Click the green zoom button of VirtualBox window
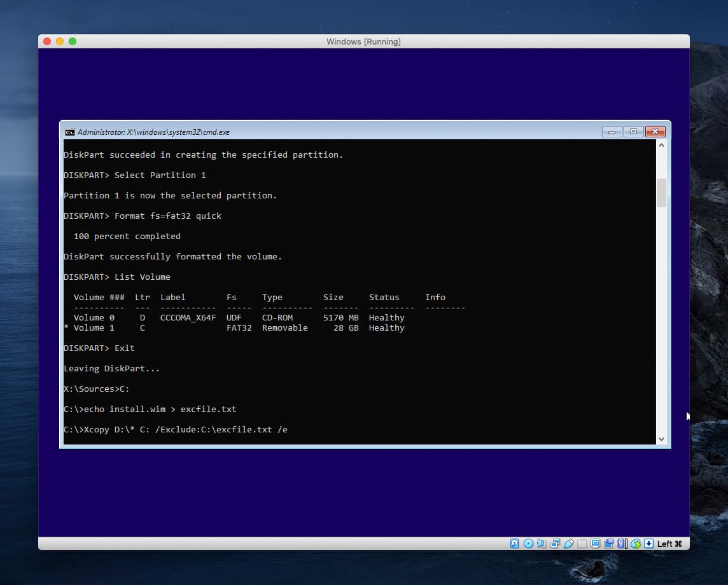Screen dimensions: 728x585 click(73, 41)
